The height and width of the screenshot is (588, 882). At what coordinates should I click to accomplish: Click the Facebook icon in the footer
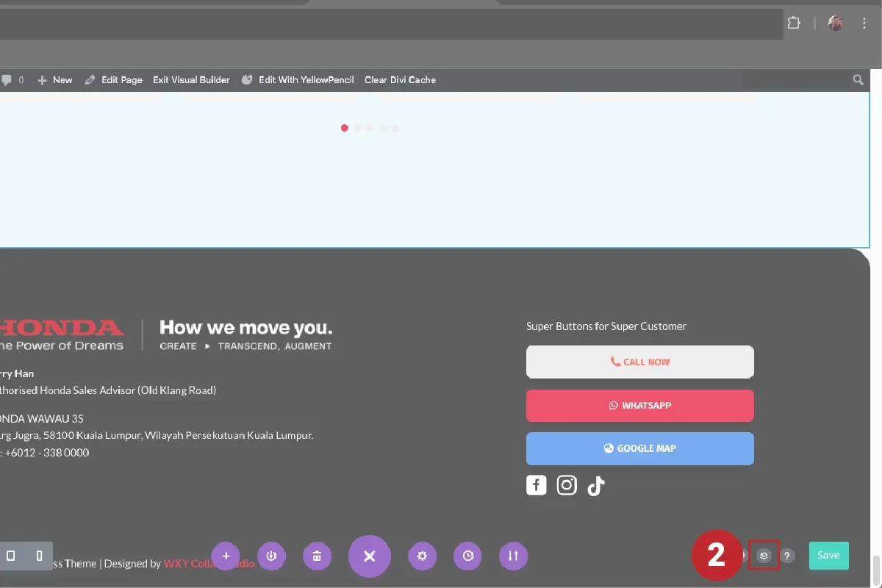click(536, 485)
